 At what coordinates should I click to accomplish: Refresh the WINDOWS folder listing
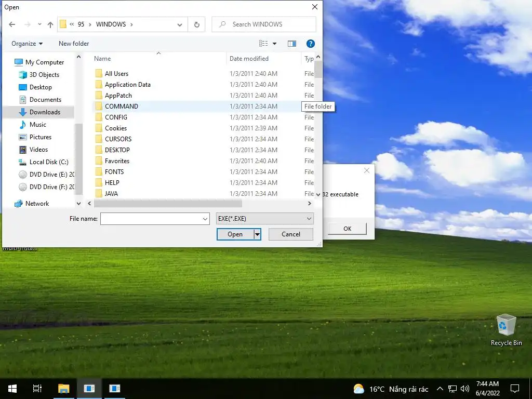[196, 24]
